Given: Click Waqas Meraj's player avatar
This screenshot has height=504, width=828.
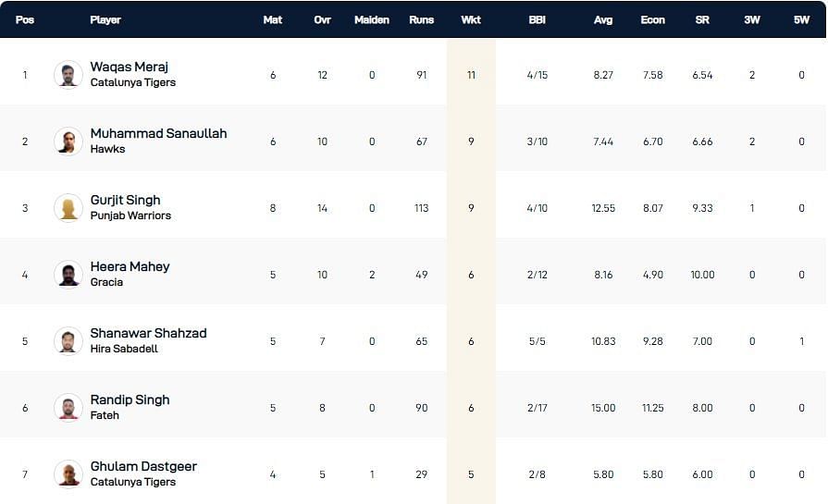Looking at the screenshot, I should [x=68, y=75].
